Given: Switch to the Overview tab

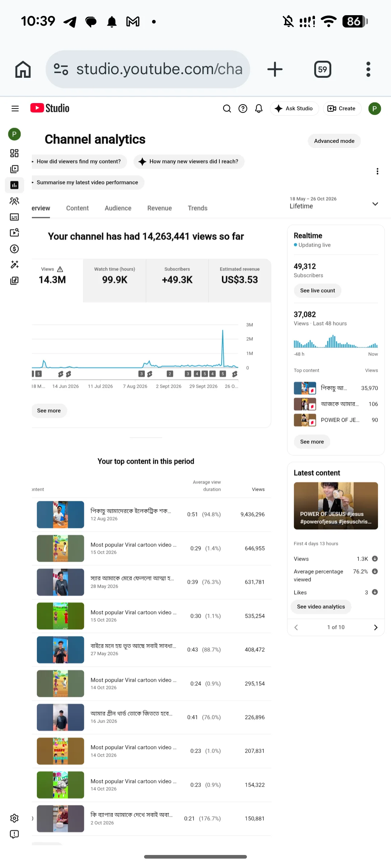Looking at the screenshot, I should (41, 208).
